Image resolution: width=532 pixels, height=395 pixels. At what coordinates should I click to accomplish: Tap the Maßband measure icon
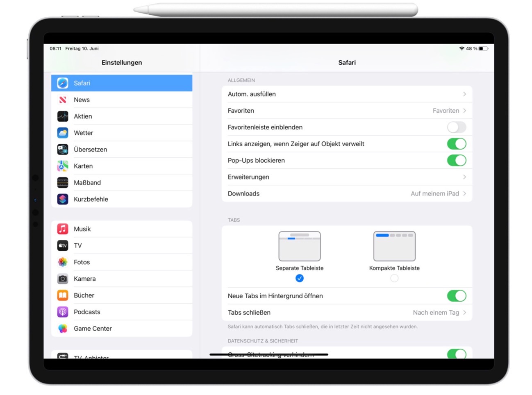tap(63, 183)
